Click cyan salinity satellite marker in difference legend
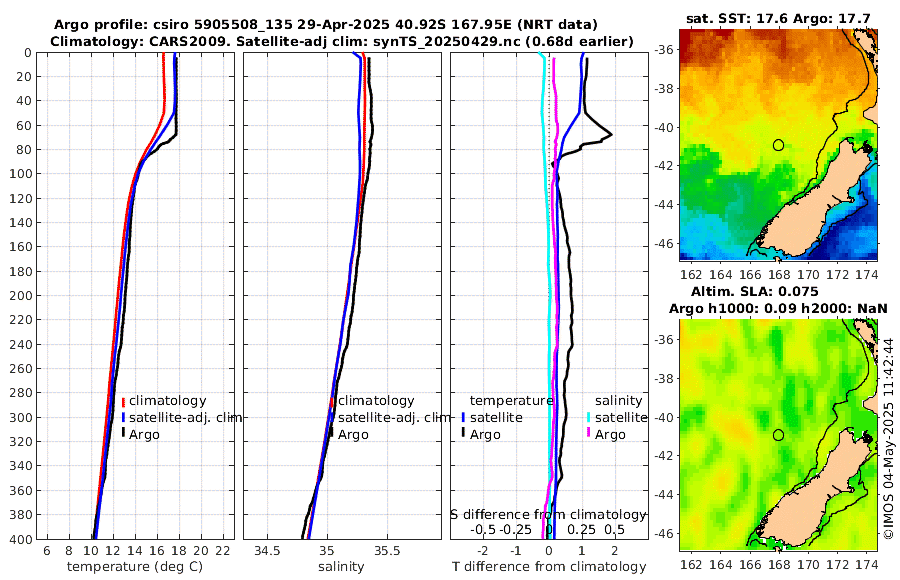Viewport: 900px width, 580px height. click(x=589, y=417)
